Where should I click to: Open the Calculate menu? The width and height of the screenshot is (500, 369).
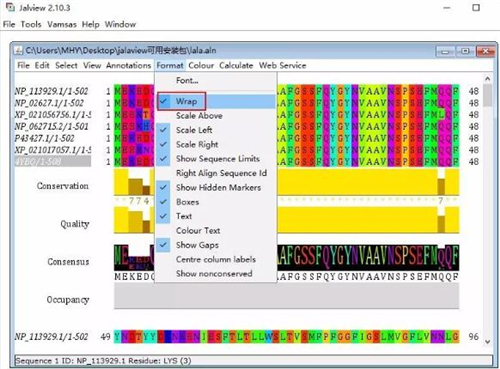click(x=236, y=65)
